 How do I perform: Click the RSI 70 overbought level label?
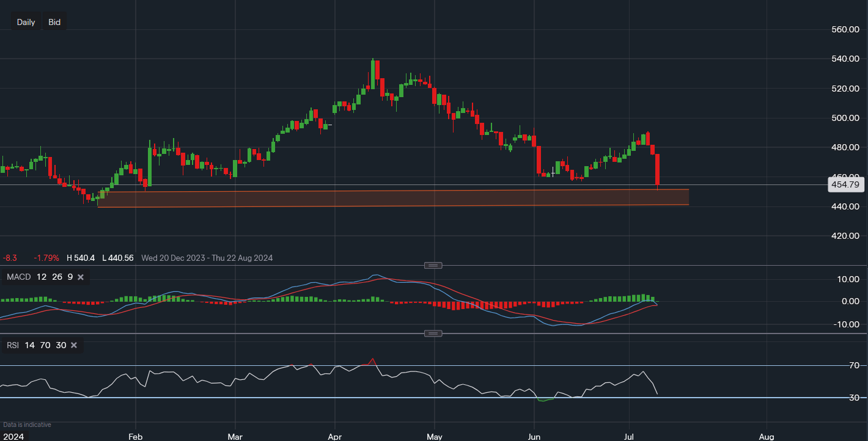[854, 366]
